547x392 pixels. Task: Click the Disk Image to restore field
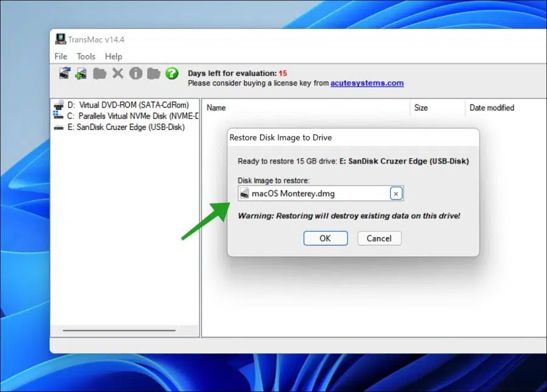(320, 193)
